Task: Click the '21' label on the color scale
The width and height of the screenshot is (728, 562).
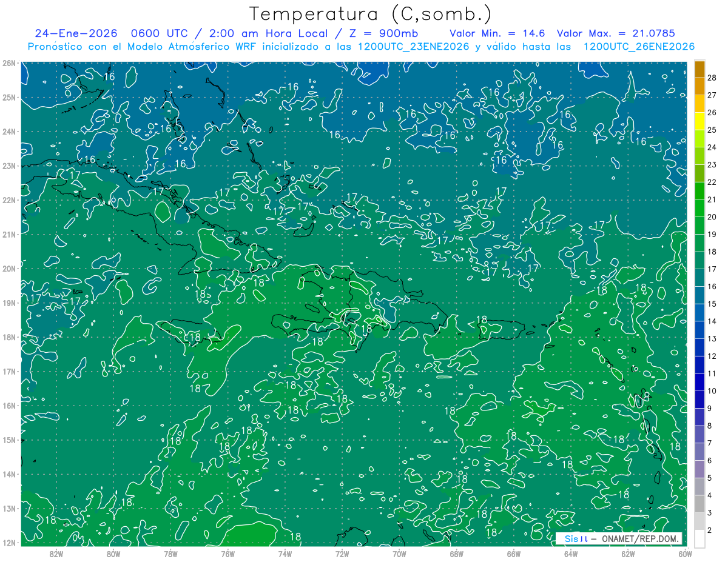Action: point(712,199)
